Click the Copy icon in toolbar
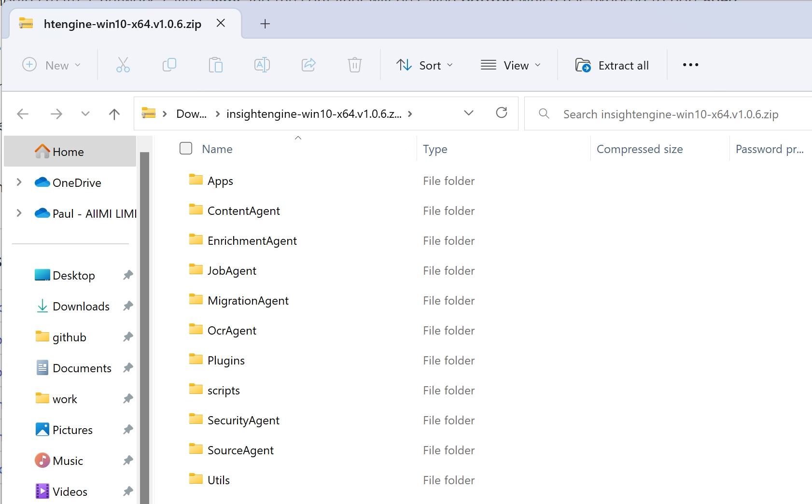This screenshot has width=812, height=504. 169,65
